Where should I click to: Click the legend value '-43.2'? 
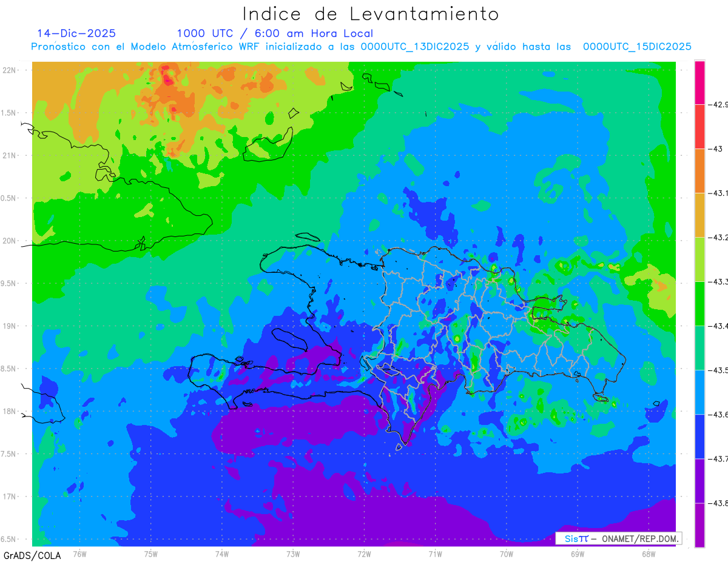pos(718,237)
